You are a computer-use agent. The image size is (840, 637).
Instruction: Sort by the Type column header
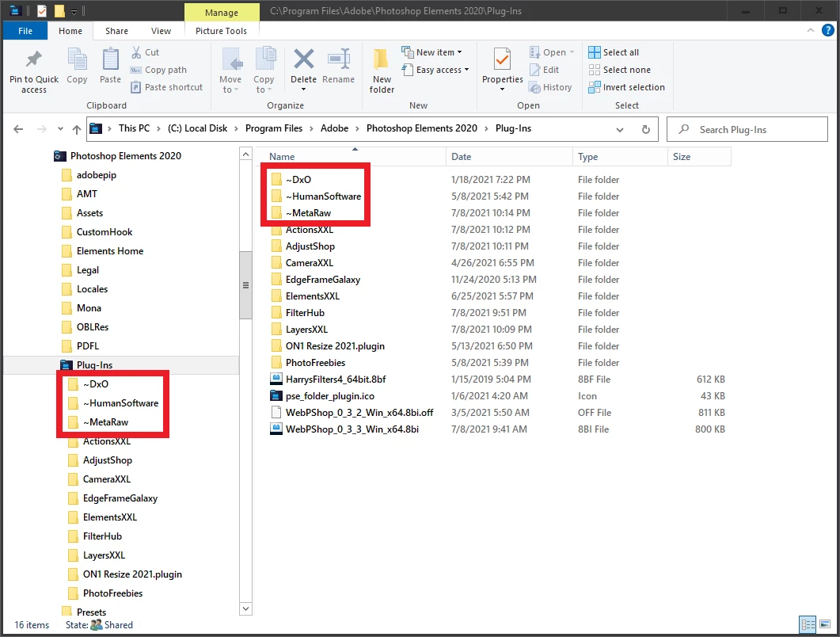[x=620, y=157]
